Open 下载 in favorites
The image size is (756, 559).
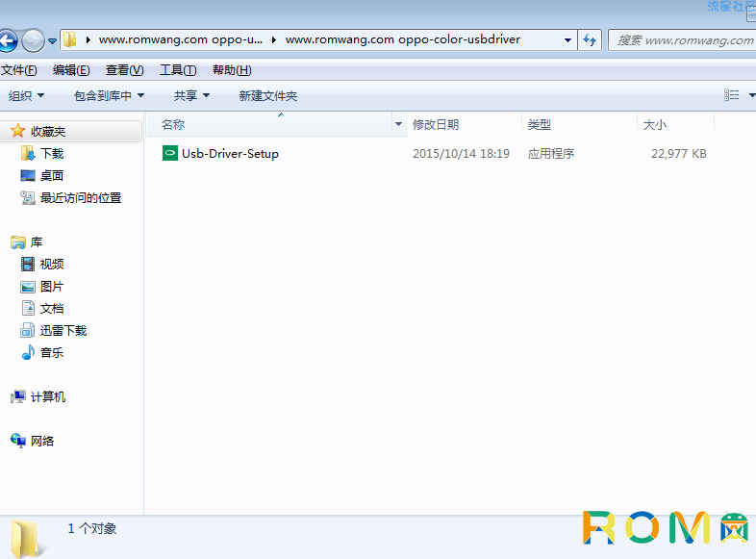coord(52,153)
